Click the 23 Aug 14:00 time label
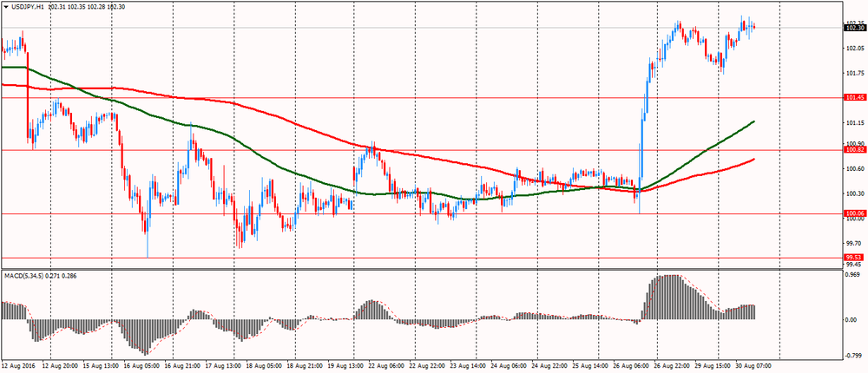 pos(466,366)
